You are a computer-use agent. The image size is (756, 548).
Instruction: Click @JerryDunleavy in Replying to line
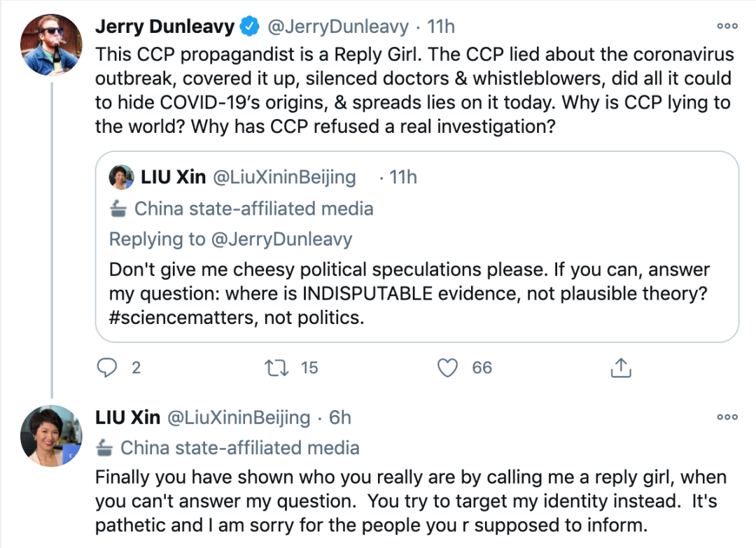click(279, 239)
